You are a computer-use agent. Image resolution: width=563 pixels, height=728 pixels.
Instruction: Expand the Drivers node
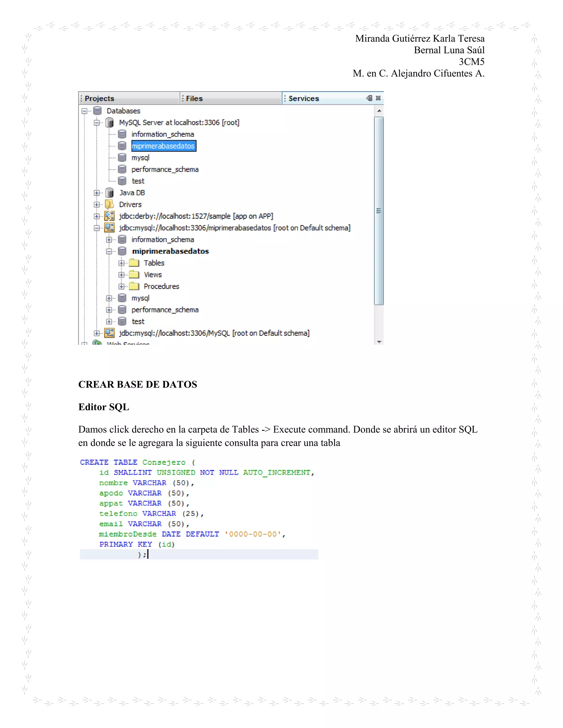(97, 205)
